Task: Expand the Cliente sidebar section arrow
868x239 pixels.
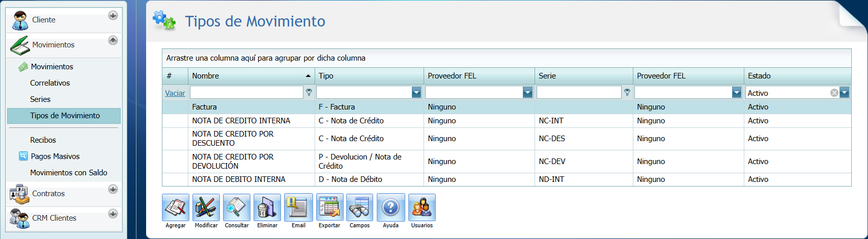Action: [113, 15]
